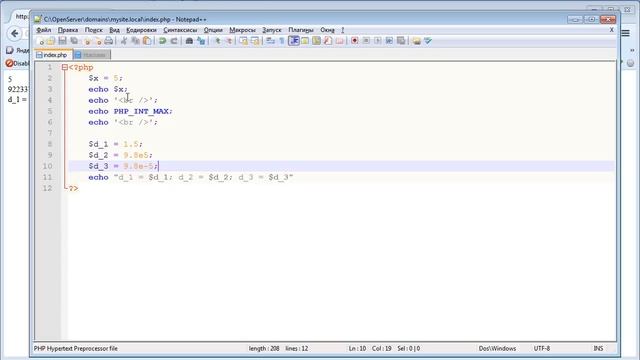Click the Replace toolbar icon

pos(201,41)
